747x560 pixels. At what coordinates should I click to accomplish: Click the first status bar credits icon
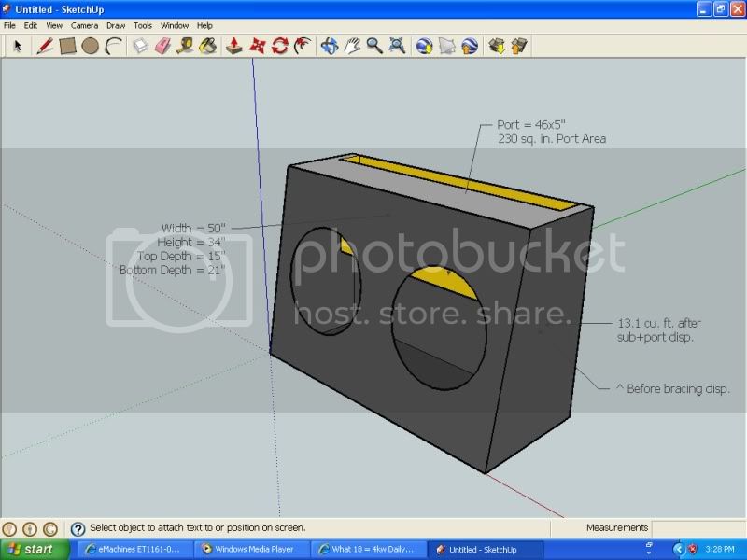[x=9, y=528]
